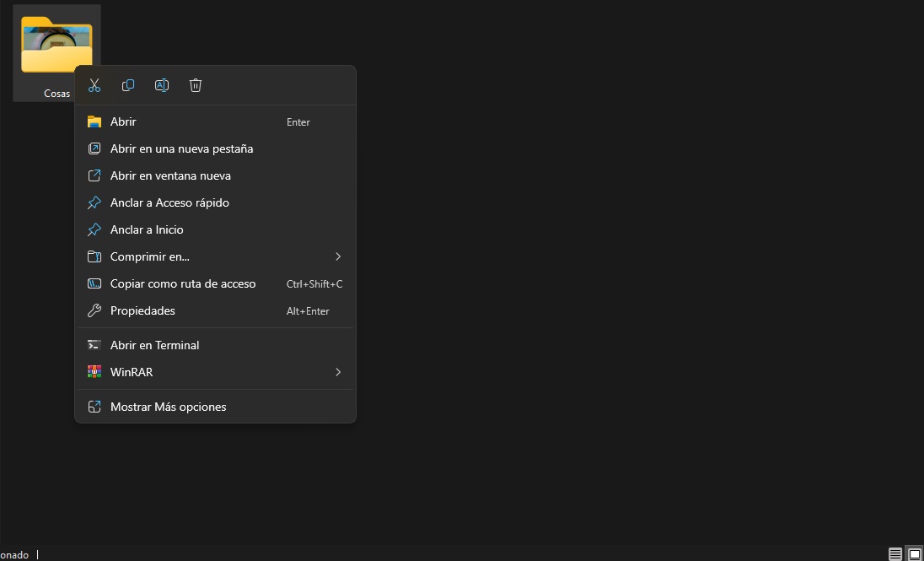The height and width of the screenshot is (561, 924).
Task: Expand the WinRAR submenu chevron
Action: tap(337, 372)
